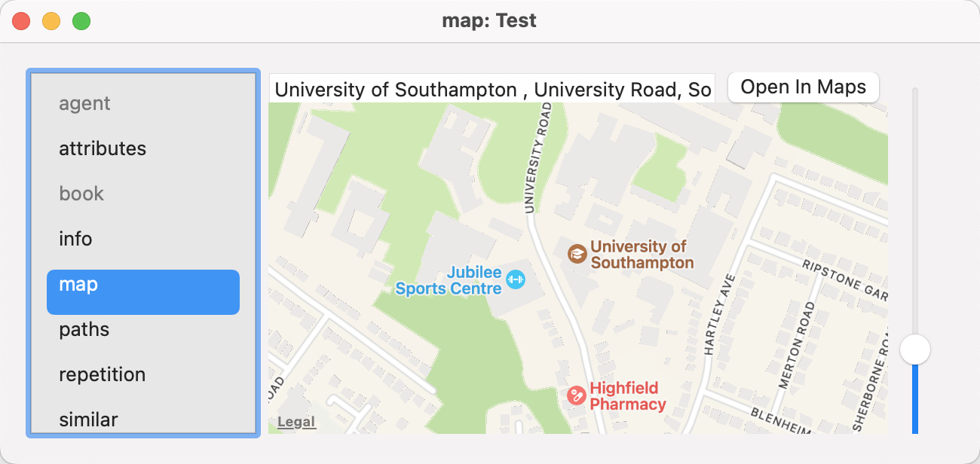Viewport: 980px width, 464px height.
Task: Switch to the 'paths' list item
Action: [x=84, y=329]
